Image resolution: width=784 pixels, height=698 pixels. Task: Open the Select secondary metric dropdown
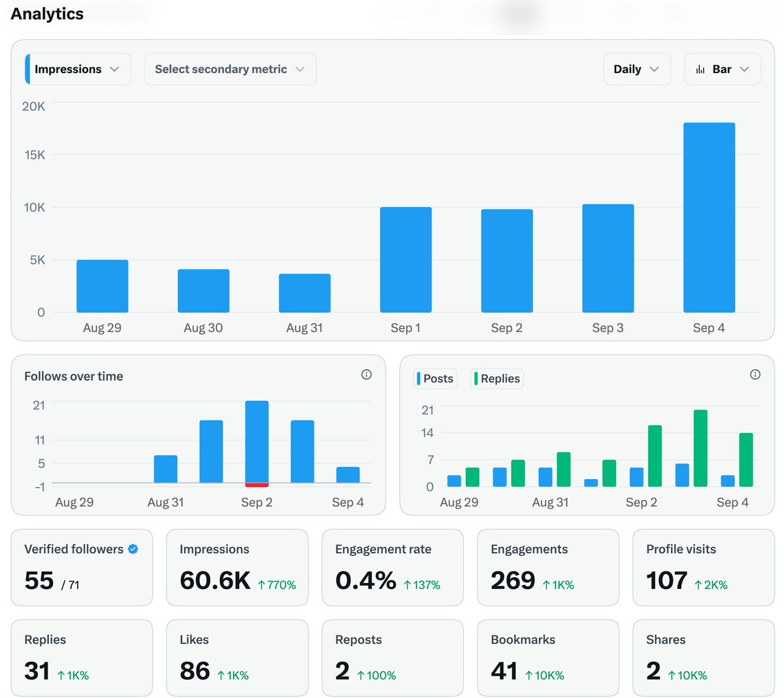point(230,69)
